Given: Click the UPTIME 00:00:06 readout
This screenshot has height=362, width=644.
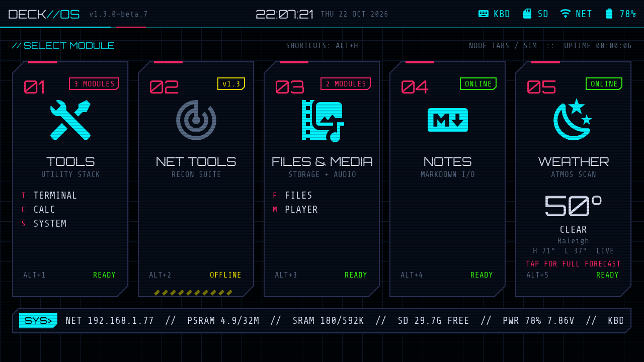Looking at the screenshot, I should 598,46.
